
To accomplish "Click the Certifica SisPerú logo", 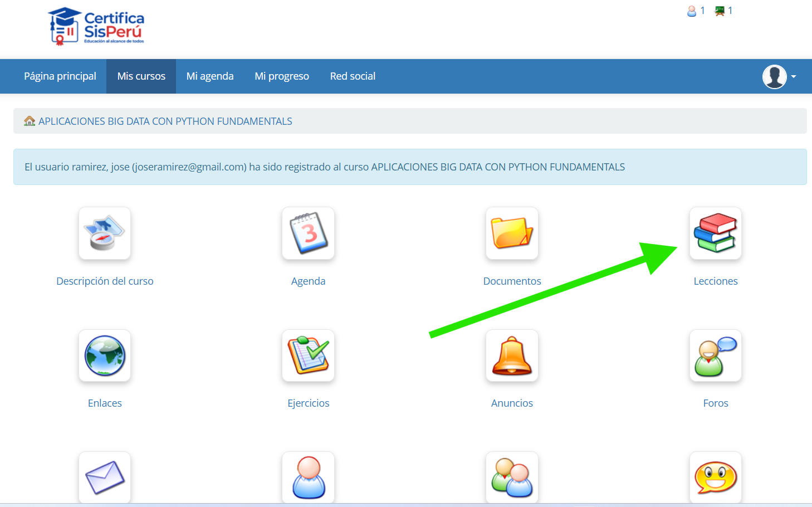I will [x=96, y=26].
